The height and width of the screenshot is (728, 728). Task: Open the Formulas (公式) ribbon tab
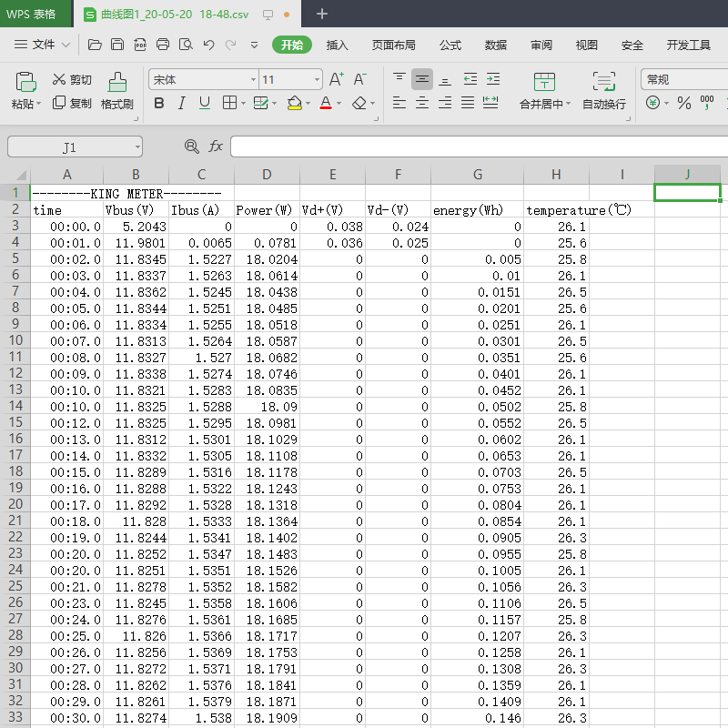coord(450,45)
